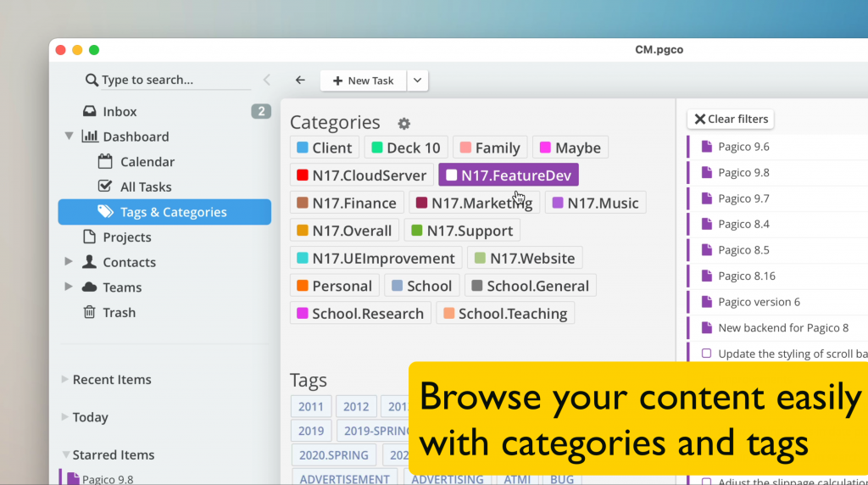Click the New Task button
The height and width of the screenshot is (485, 868).
click(x=363, y=81)
